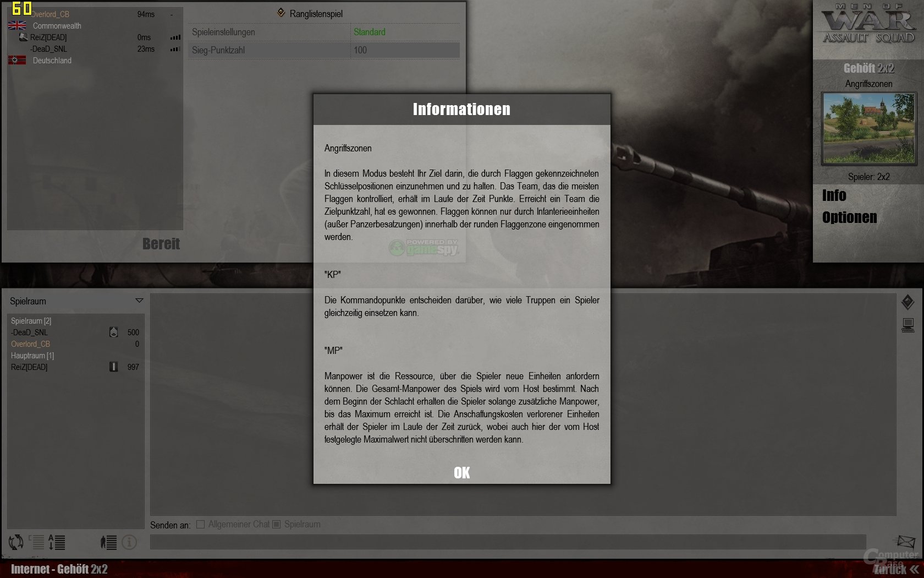Click the Commonwealth team label
The width and height of the screenshot is (924, 578).
[57, 26]
